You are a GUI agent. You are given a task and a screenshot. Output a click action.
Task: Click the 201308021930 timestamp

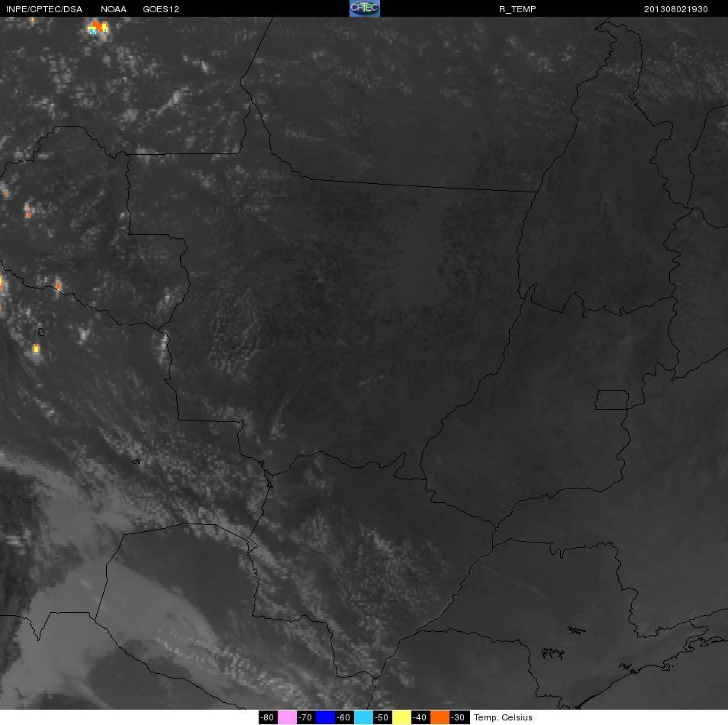point(675,9)
